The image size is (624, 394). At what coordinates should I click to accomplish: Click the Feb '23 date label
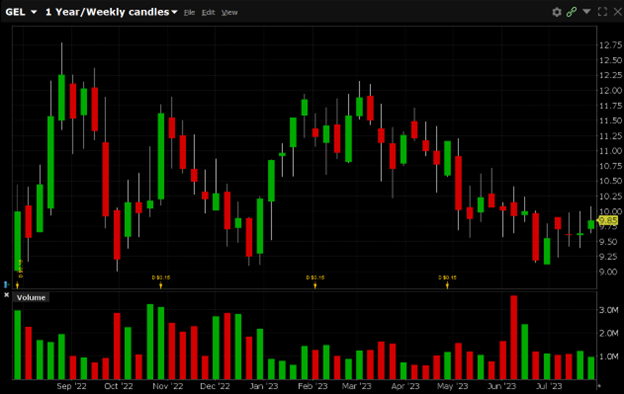pyautogui.click(x=313, y=386)
